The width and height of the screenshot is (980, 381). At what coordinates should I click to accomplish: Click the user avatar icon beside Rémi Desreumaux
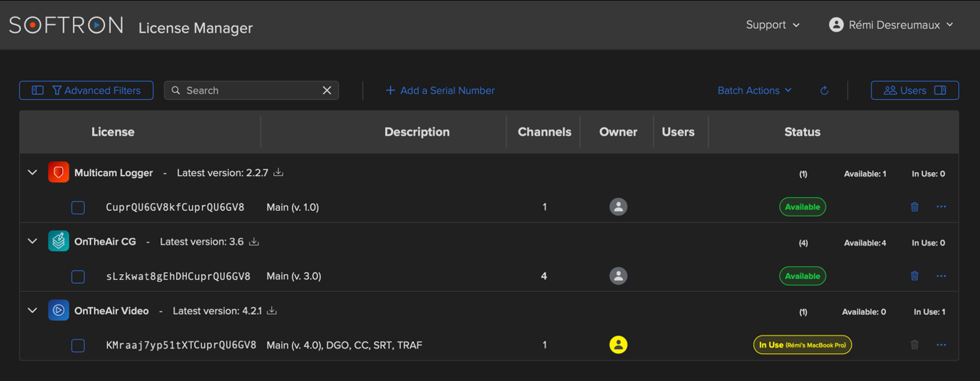tap(836, 24)
